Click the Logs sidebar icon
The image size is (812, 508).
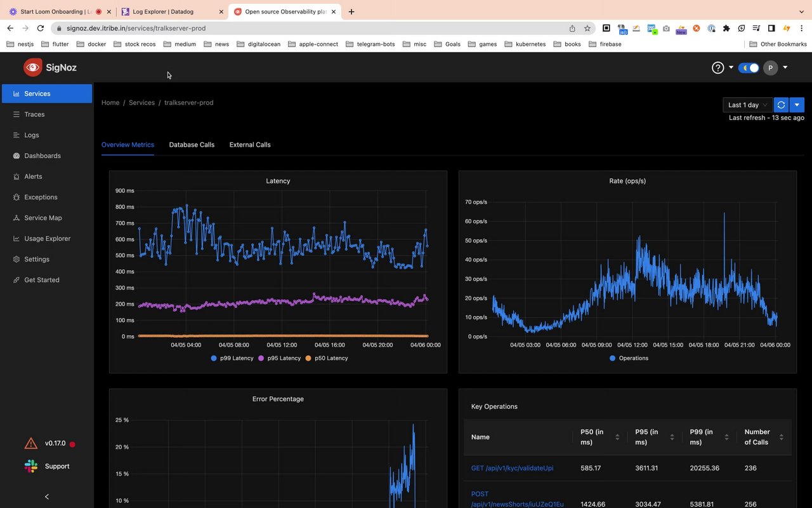[x=16, y=135]
